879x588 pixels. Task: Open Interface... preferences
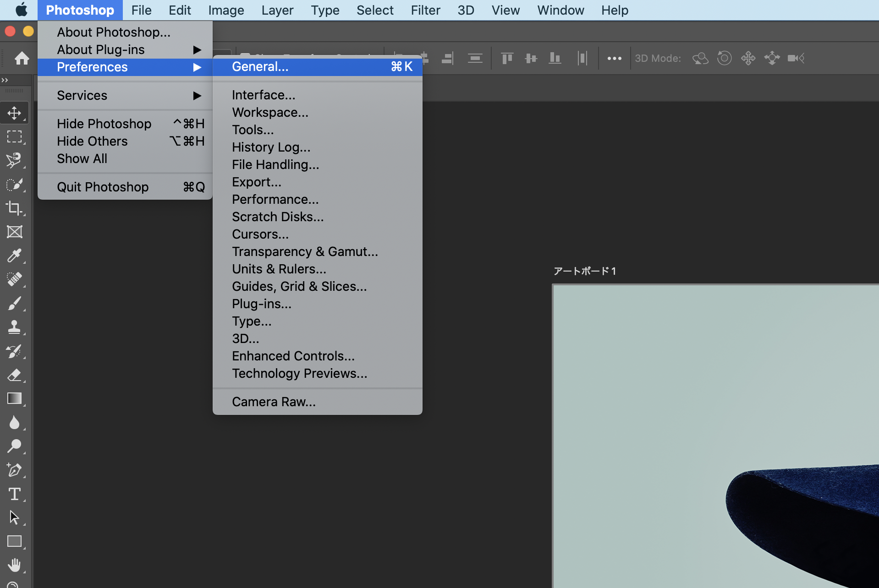click(317, 95)
